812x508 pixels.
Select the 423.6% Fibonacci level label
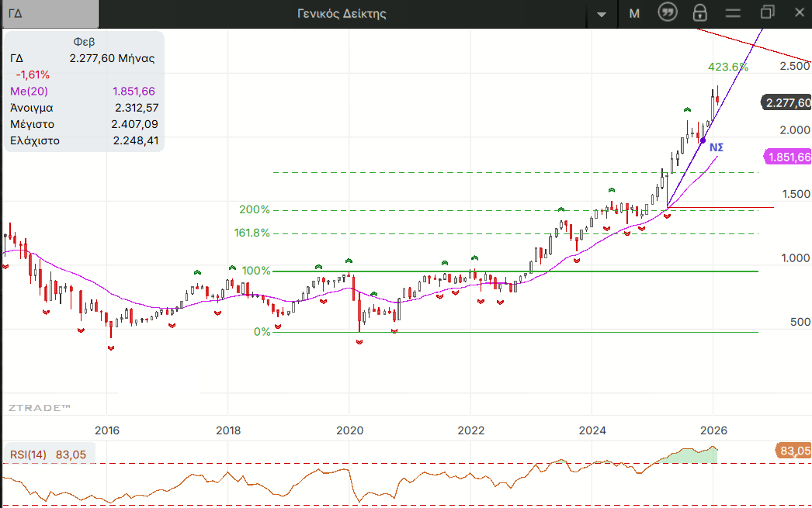tap(727, 67)
